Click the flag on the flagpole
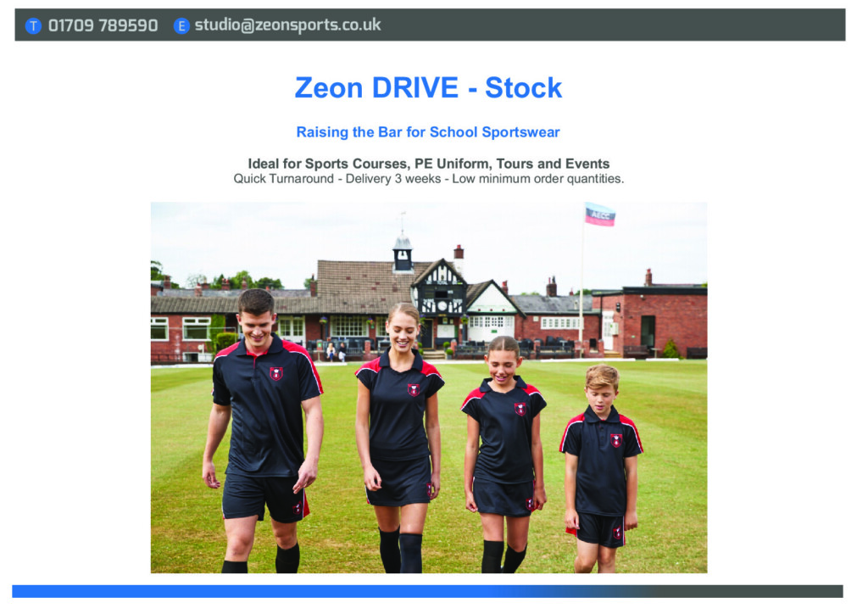This screenshot has width=868, height=614. (x=599, y=214)
